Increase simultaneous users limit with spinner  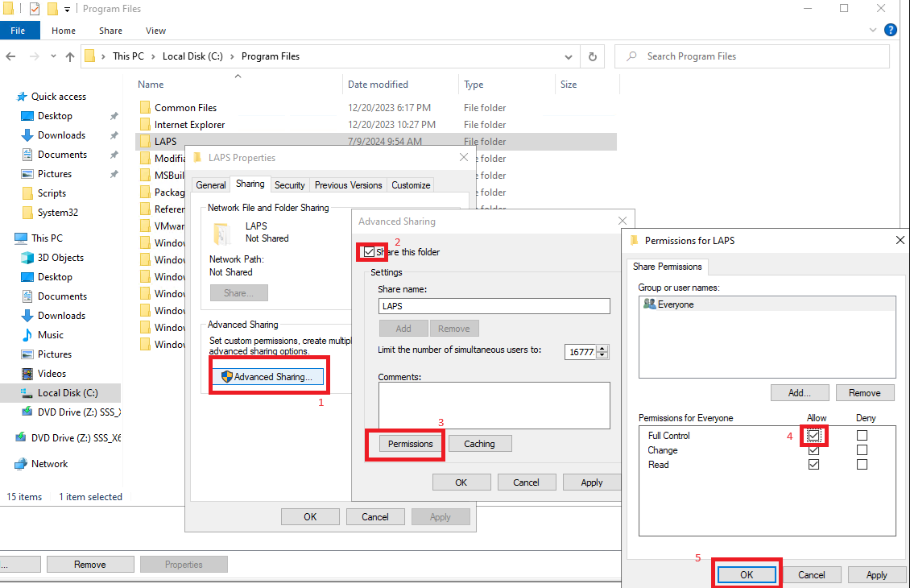click(x=603, y=347)
